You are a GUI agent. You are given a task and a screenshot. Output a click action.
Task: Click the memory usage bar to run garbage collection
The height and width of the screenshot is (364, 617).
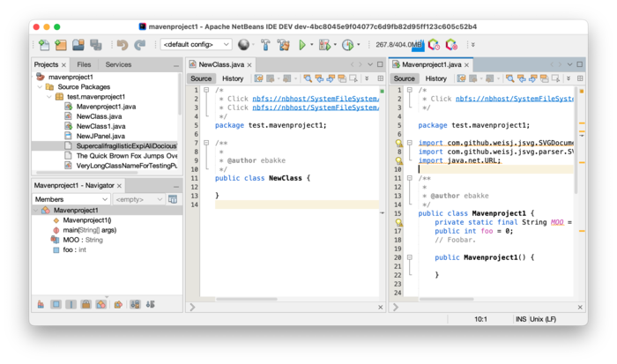(x=399, y=44)
